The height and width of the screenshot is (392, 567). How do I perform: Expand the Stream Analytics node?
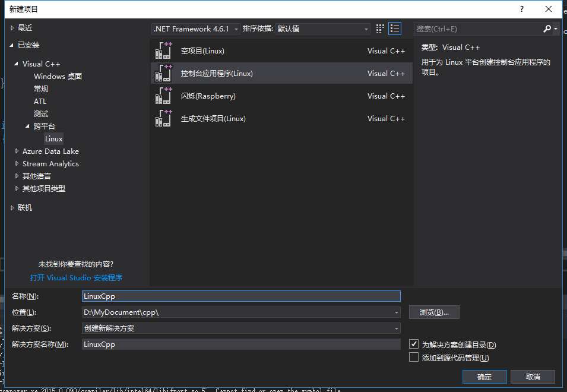tap(17, 163)
